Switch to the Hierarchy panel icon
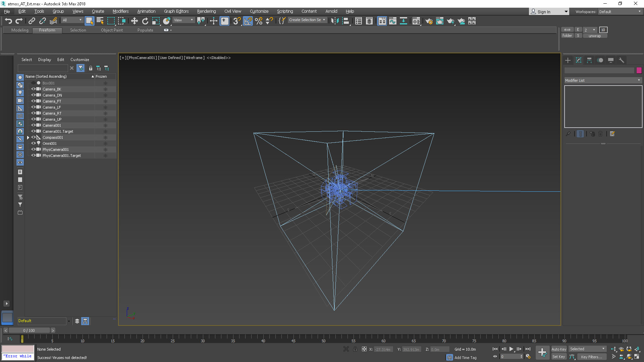The width and height of the screenshot is (644, 362). coord(589,60)
